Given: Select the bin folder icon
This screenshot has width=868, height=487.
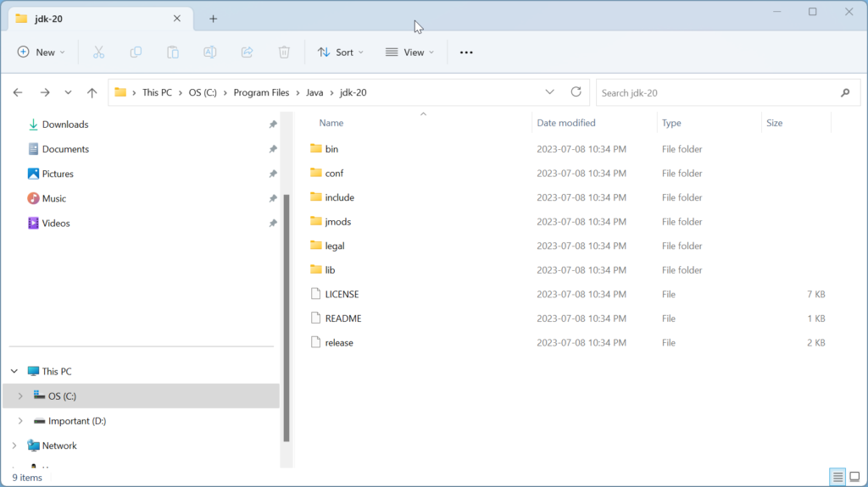Looking at the screenshot, I should pyautogui.click(x=315, y=148).
